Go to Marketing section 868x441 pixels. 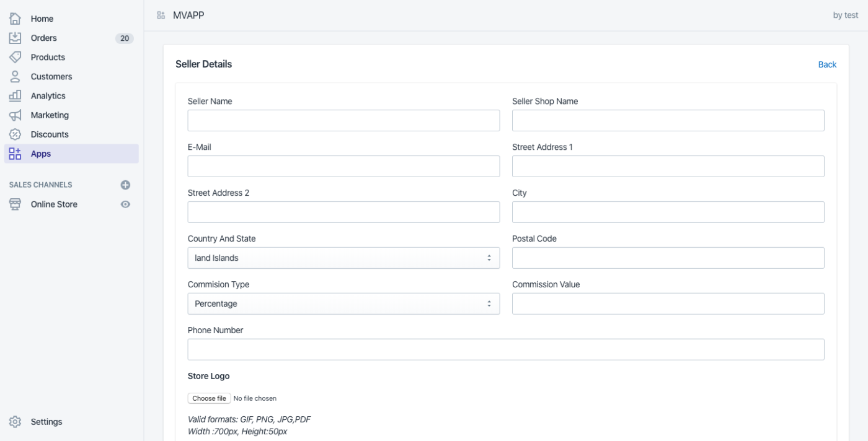click(71, 115)
